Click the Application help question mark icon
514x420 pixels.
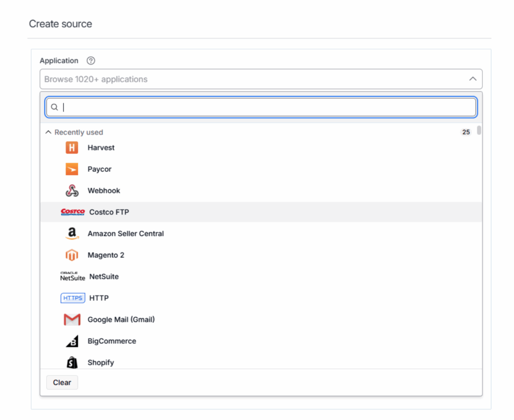pyautogui.click(x=90, y=61)
